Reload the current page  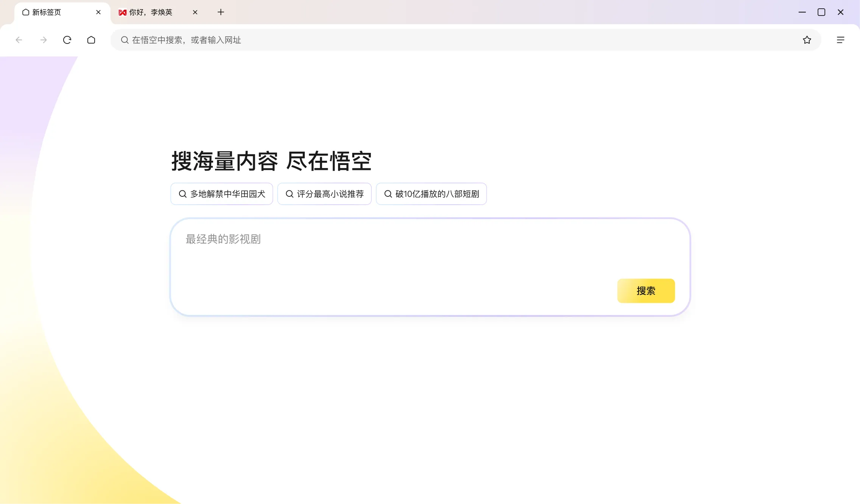(67, 40)
